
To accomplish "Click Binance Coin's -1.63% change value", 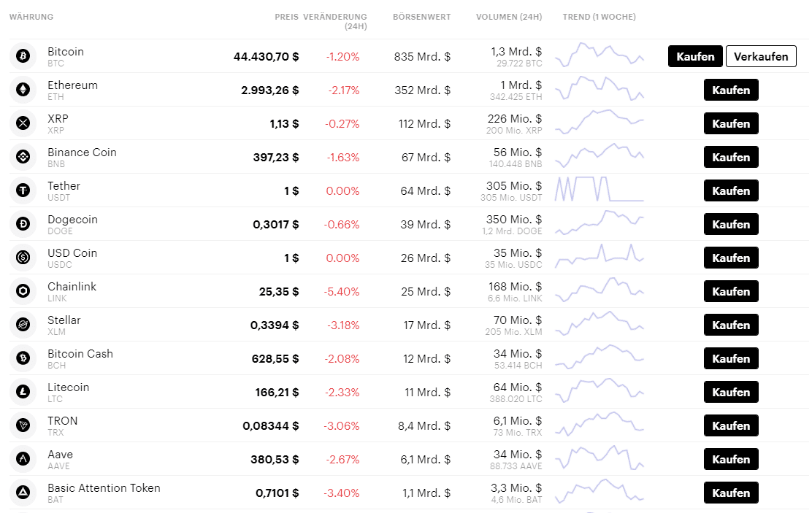I will coord(342,158).
